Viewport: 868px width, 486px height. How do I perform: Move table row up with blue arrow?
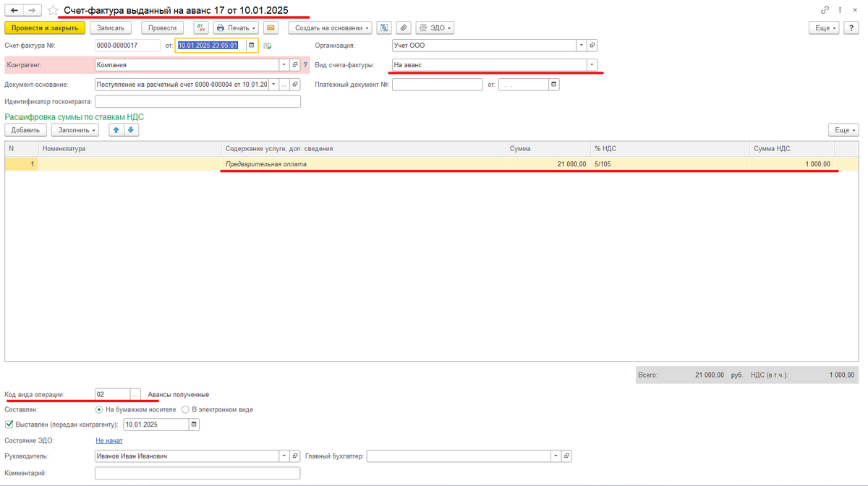(115, 130)
